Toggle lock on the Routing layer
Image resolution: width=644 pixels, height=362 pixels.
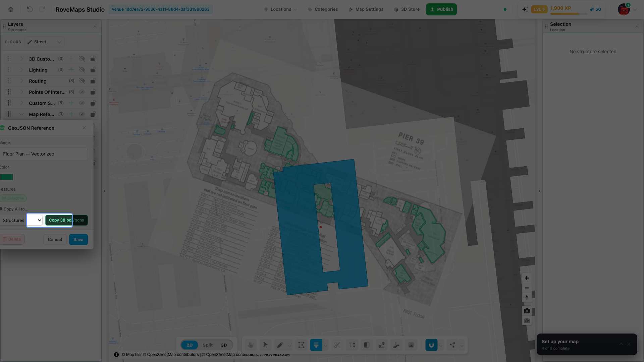tap(93, 81)
